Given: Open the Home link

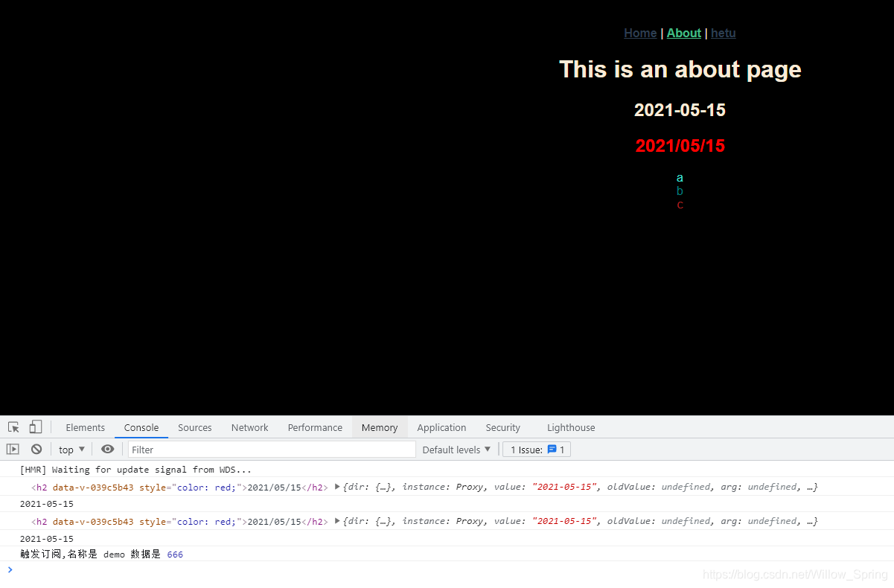Looking at the screenshot, I should click(640, 33).
